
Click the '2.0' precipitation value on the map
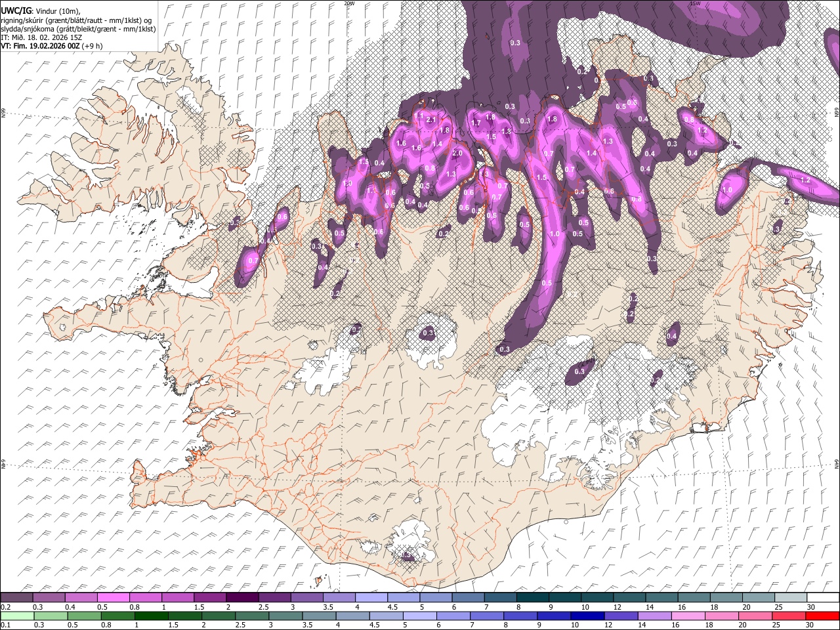click(x=457, y=153)
